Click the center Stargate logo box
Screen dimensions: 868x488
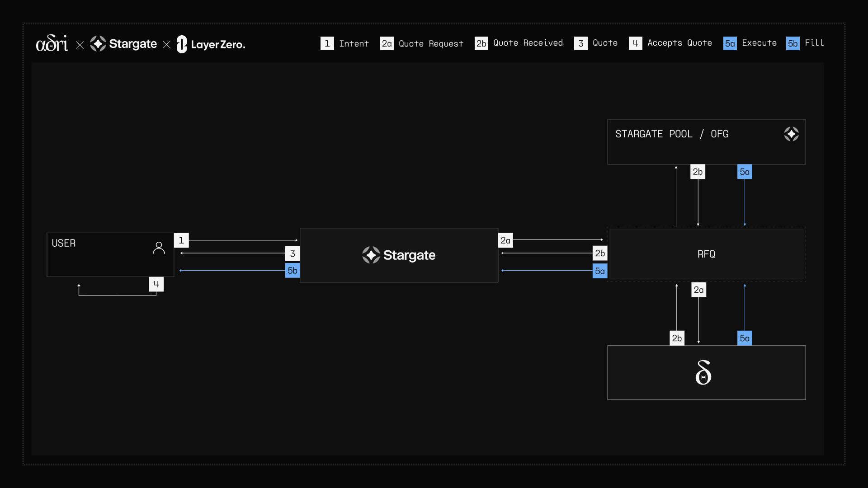pos(399,255)
